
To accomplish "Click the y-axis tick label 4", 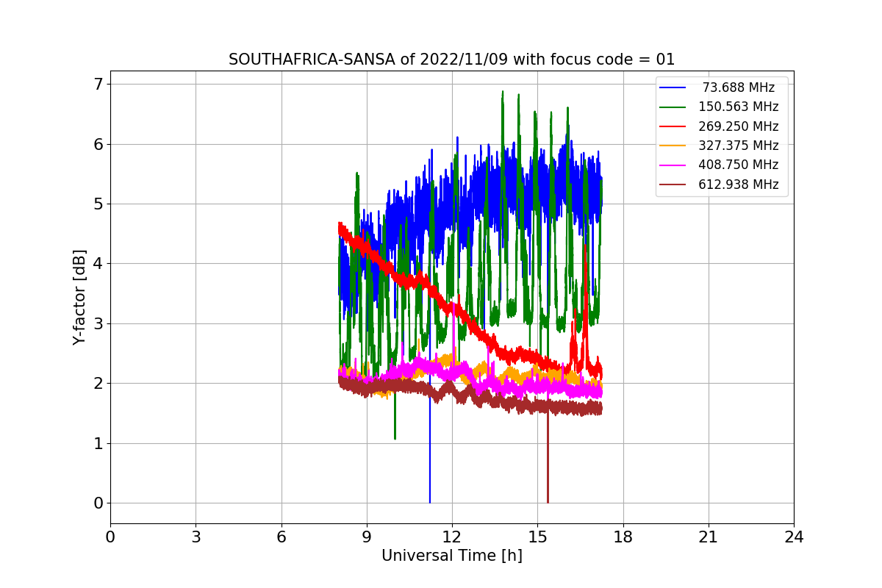I will tap(98, 264).
